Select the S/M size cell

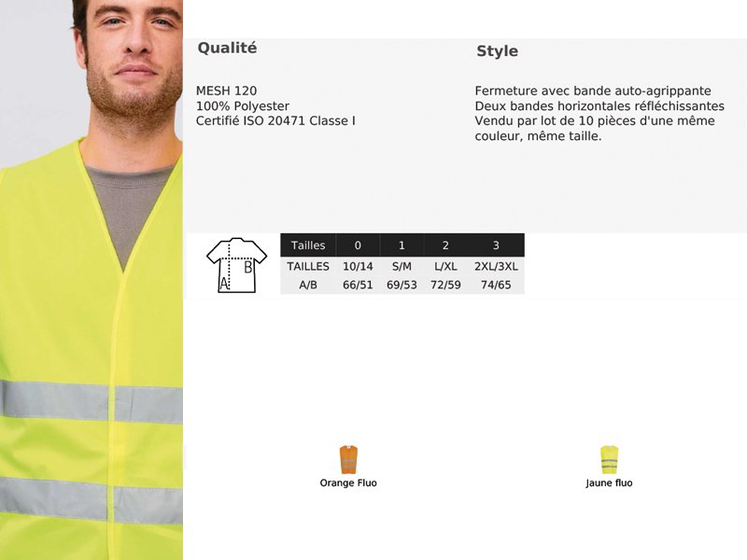(x=402, y=267)
